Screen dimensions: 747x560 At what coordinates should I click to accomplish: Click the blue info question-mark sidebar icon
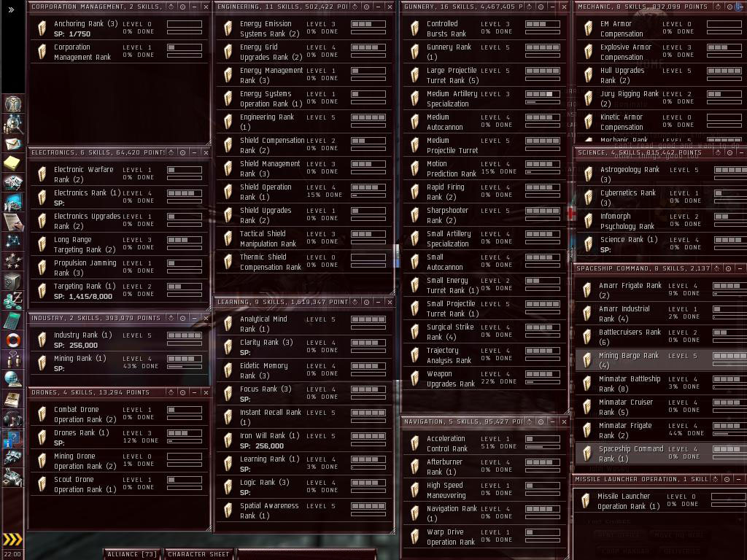tap(13, 438)
